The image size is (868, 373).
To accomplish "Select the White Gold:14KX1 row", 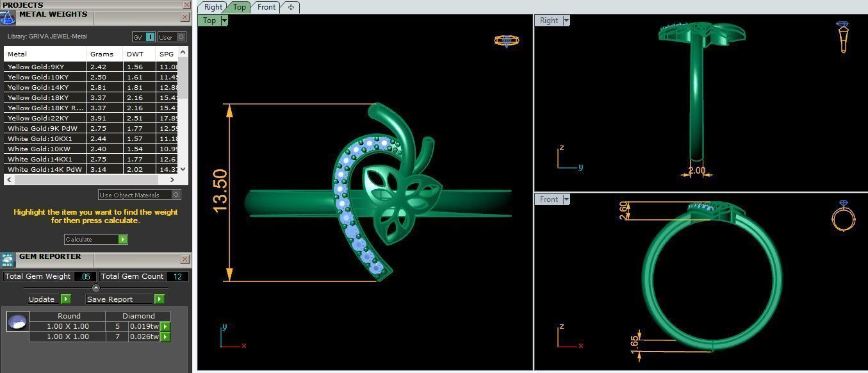I will click(91, 159).
